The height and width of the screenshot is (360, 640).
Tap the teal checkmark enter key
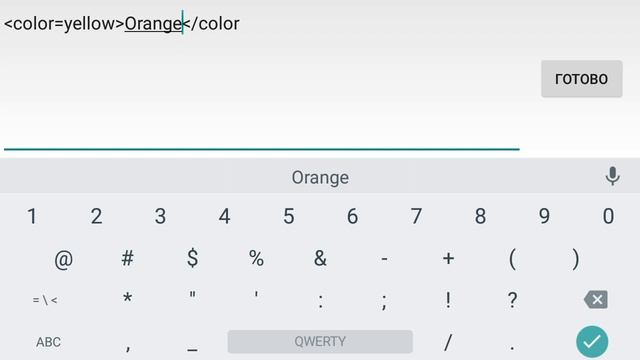click(x=592, y=342)
